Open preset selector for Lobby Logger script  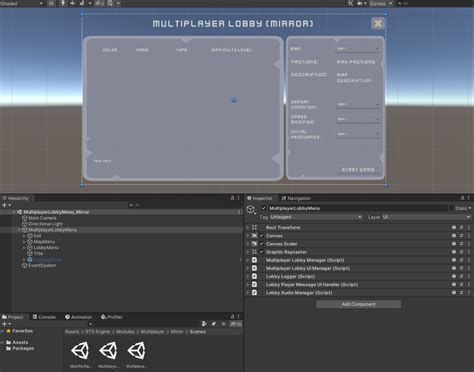tap(461, 276)
